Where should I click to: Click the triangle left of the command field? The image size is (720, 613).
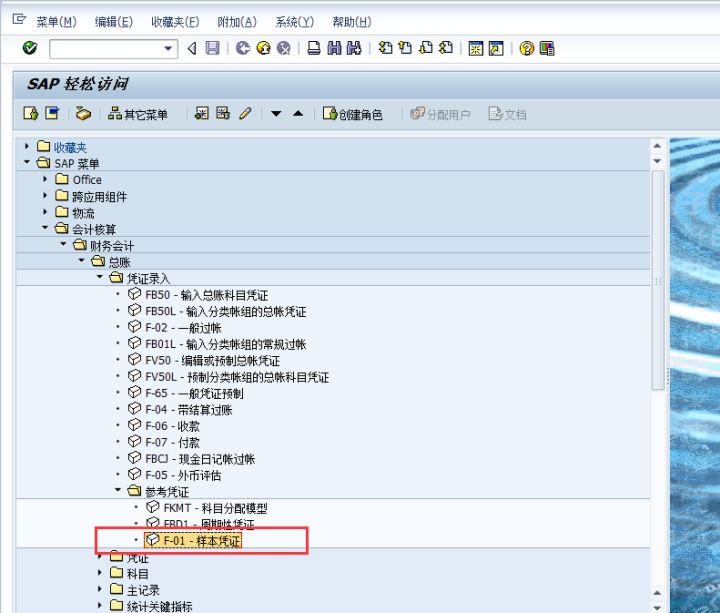point(192,48)
